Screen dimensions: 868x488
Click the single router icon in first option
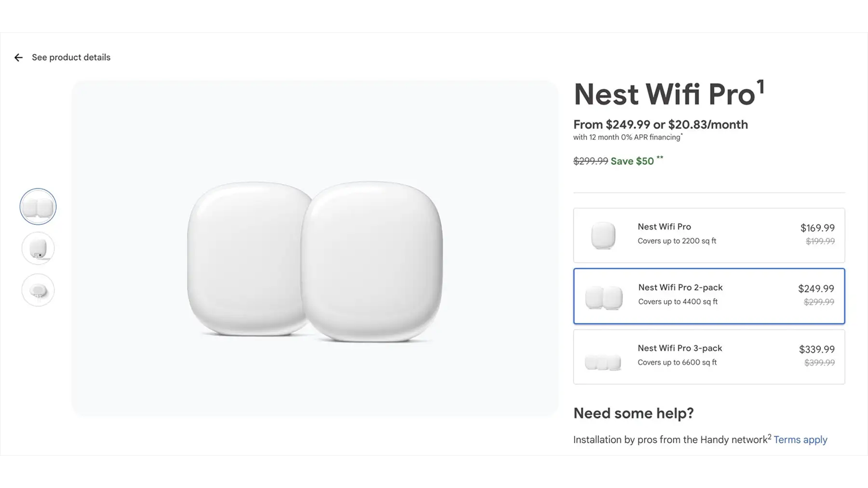pyautogui.click(x=603, y=236)
